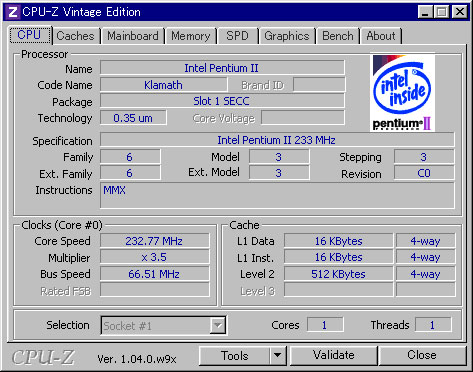Image resolution: width=473 pixels, height=372 pixels.
Task: Open the About tab
Action: pos(381,36)
